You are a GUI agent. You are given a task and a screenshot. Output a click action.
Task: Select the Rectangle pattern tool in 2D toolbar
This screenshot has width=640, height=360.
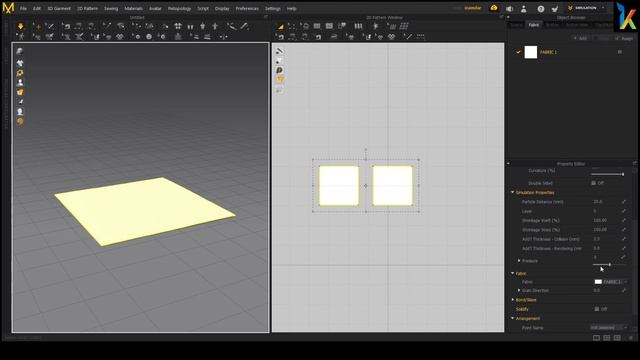[x=317, y=27]
